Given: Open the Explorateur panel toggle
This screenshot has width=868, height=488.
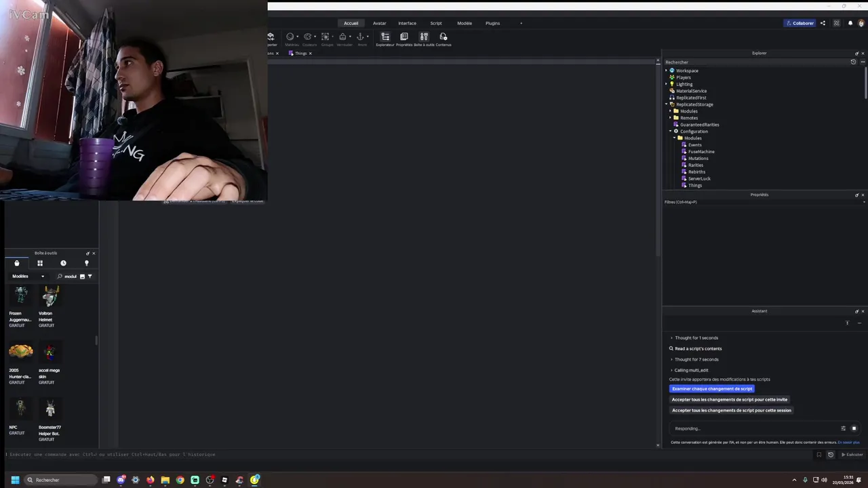Looking at the screenshot, I should click(385, 39).
